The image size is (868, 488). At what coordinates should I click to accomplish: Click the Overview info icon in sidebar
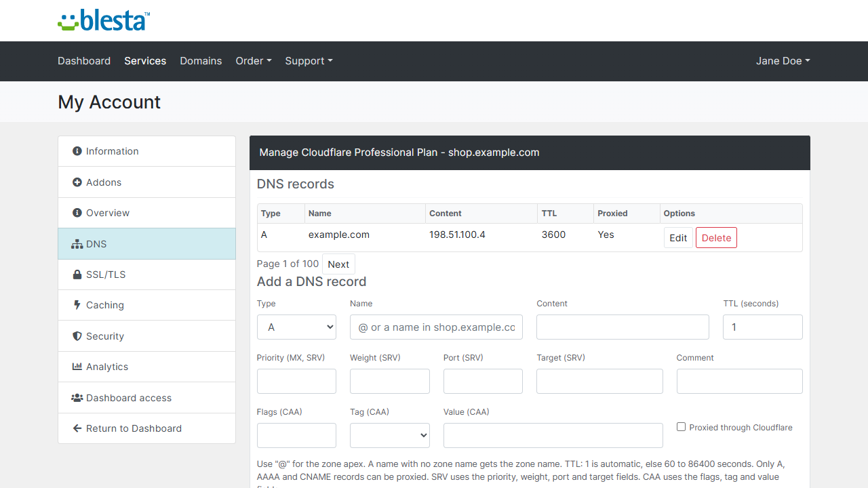point(77,213)
